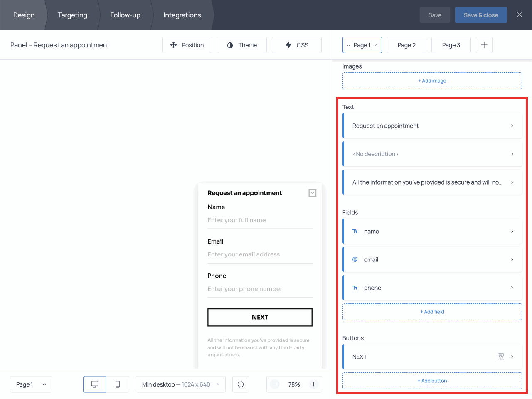Click the Add field link
532x399 pixels.
(432, 312)
